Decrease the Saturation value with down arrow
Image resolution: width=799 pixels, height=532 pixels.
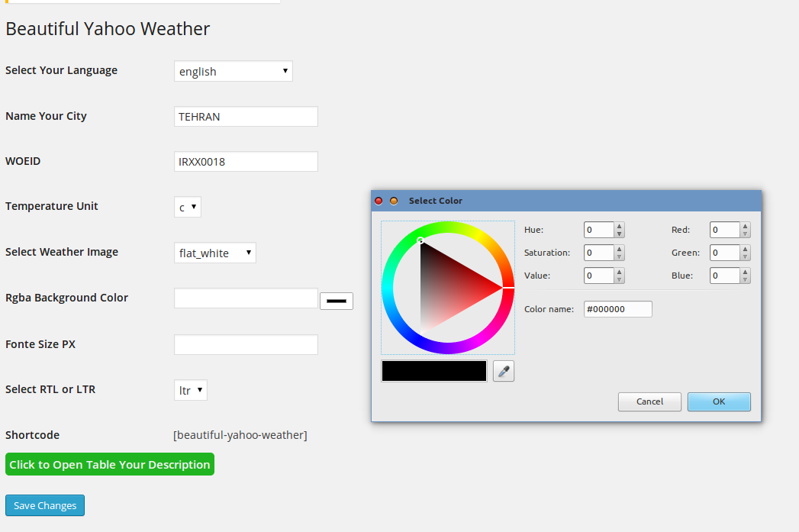point(620,256)
